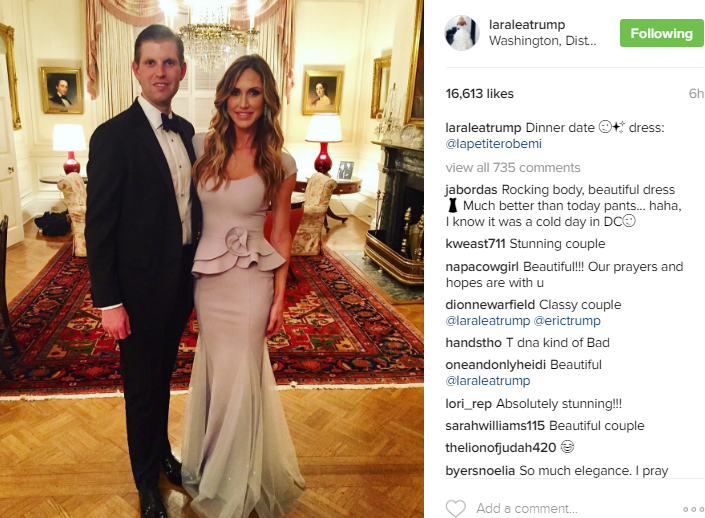Open commenter dionnewarfield profile
This screenshot has width=705, height=518.
click(x=490, y=304)
